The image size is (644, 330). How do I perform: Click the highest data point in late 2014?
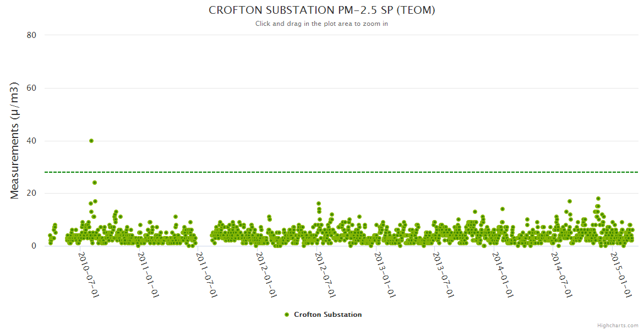(x=598, y=199)
